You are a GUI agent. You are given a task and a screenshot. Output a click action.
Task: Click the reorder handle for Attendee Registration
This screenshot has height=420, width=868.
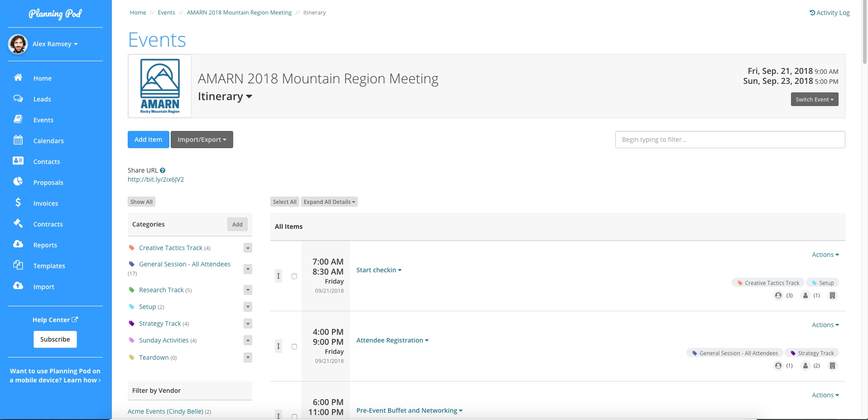[278, 346]
